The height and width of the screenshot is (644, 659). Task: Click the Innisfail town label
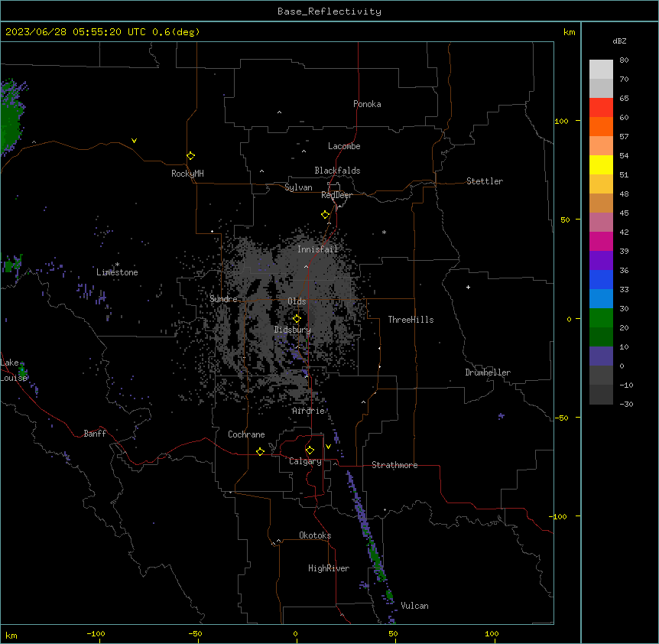pos(318,249)
